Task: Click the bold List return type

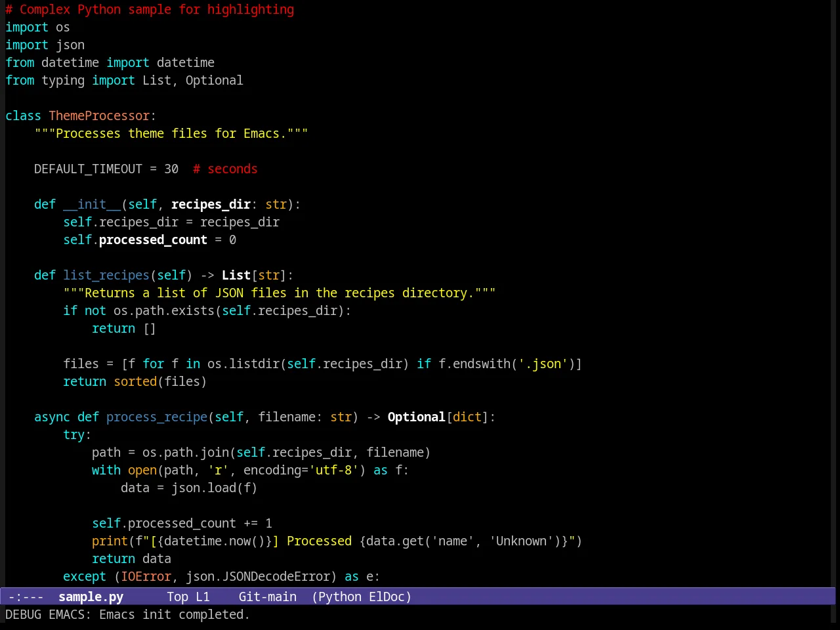Action: tap(236, 275)
